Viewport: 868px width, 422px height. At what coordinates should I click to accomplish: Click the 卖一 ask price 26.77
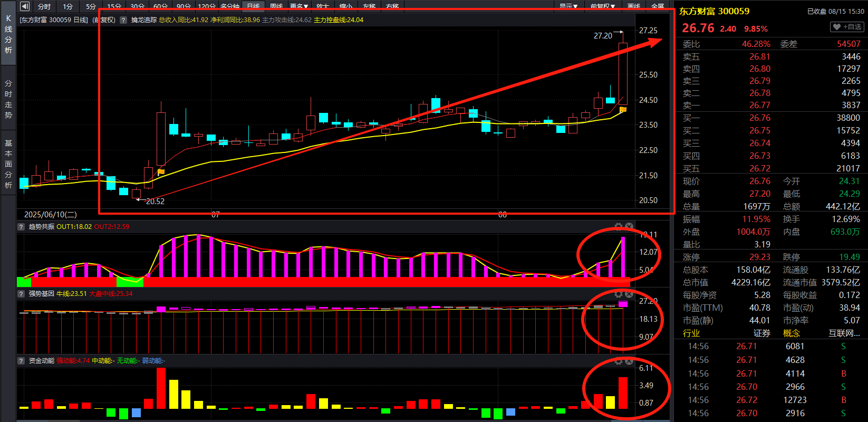[760, 105]
